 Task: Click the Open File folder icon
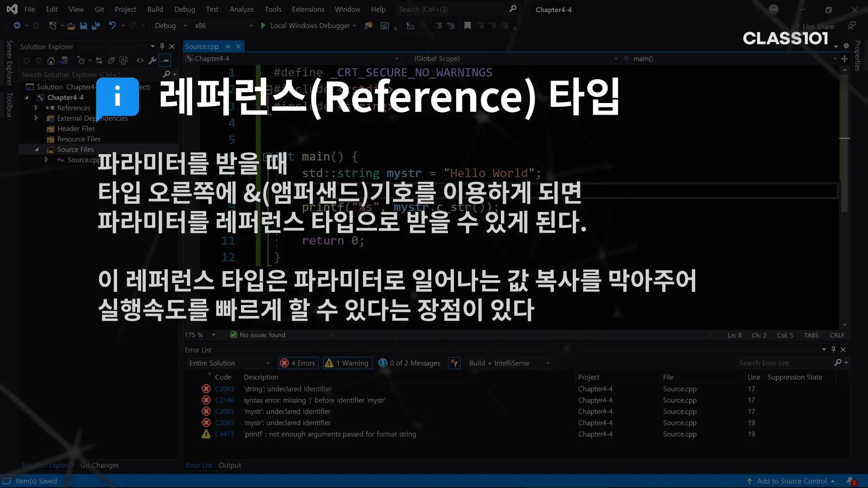pos(71,26)
